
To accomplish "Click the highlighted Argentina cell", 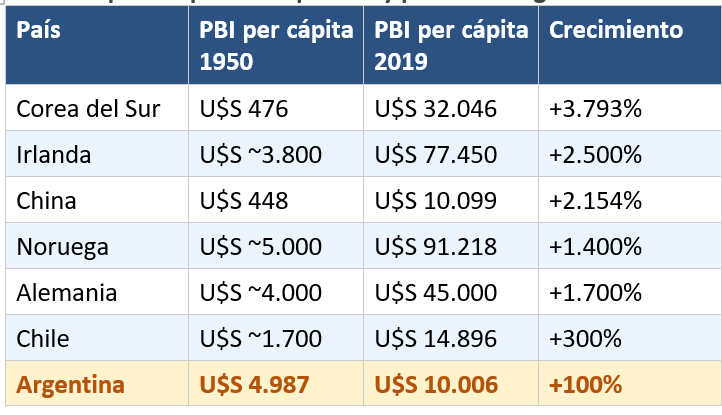I will pyautogui.click(x=71, y=384).
